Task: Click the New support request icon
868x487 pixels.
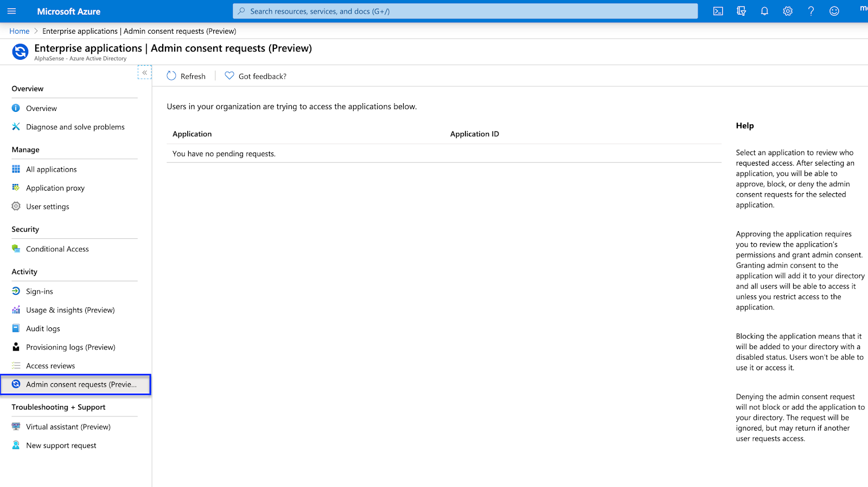Action: [16, 445]
